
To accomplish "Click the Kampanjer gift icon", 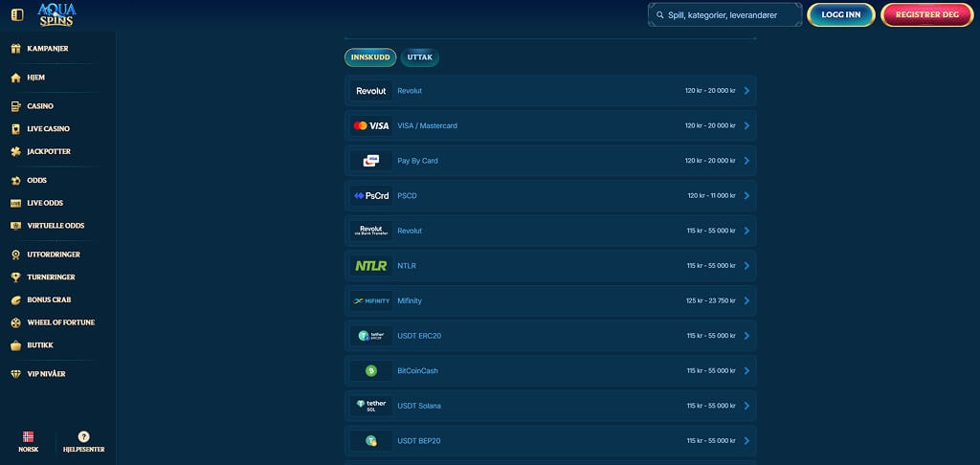I will [16, 48].
